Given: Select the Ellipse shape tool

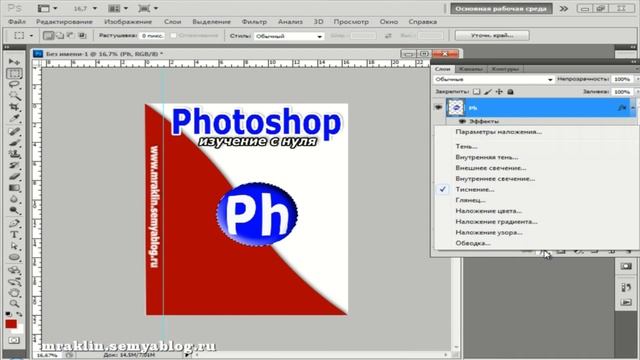Looking at the screenshot, I should click(14, 258).
